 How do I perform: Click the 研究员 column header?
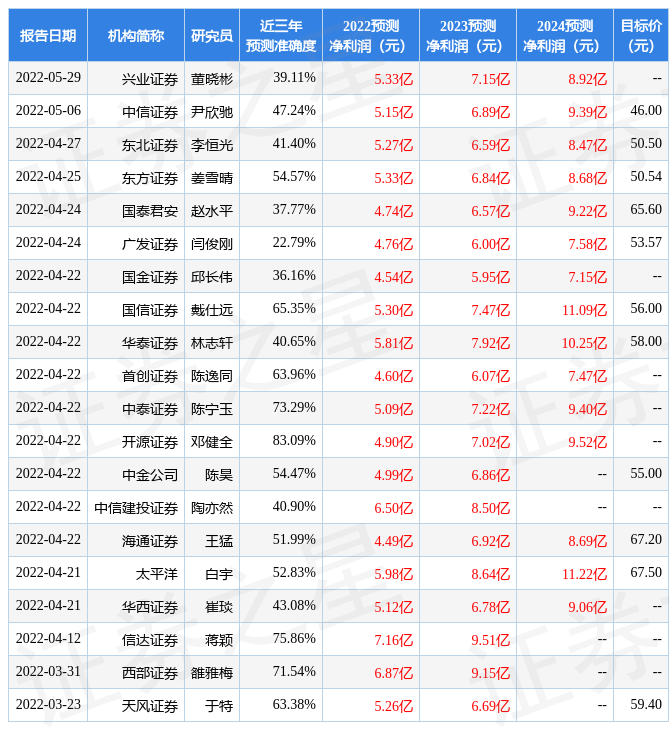[212, 35]
